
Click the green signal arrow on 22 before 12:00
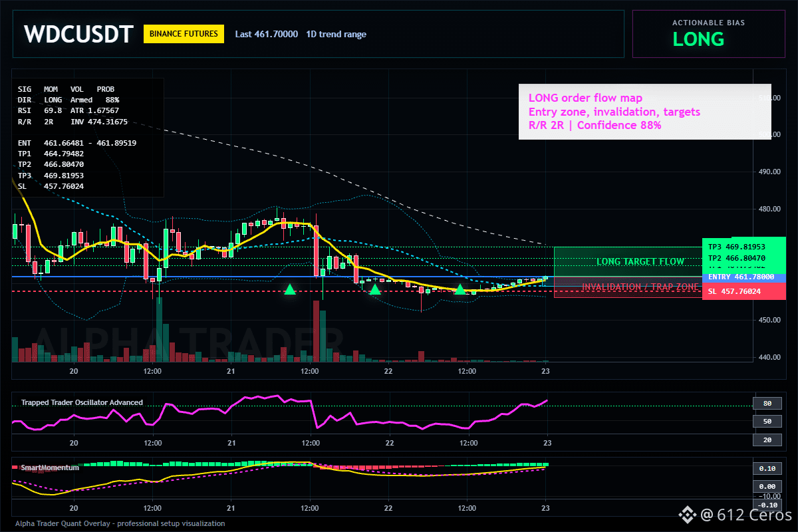click(x=460, y=289)
